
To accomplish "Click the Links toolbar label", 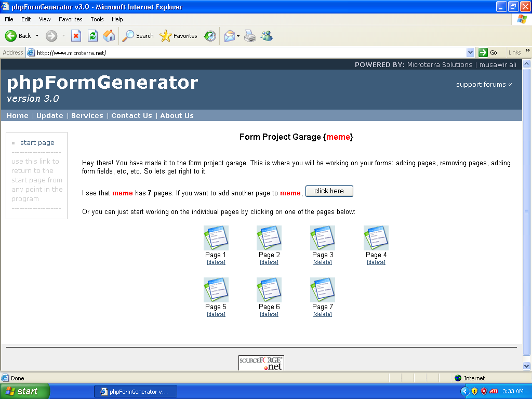I will click(x=514, y=52).
